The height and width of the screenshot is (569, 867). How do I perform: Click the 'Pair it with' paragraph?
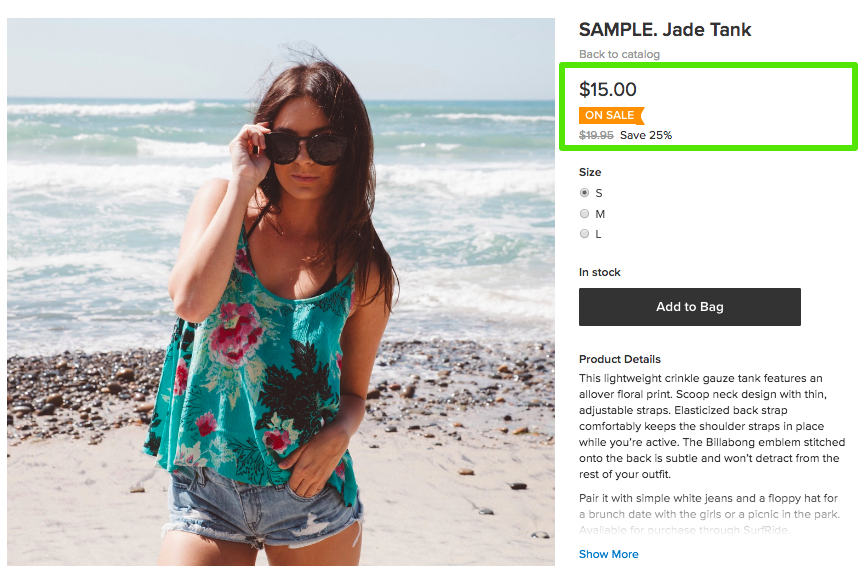point(709,514)
